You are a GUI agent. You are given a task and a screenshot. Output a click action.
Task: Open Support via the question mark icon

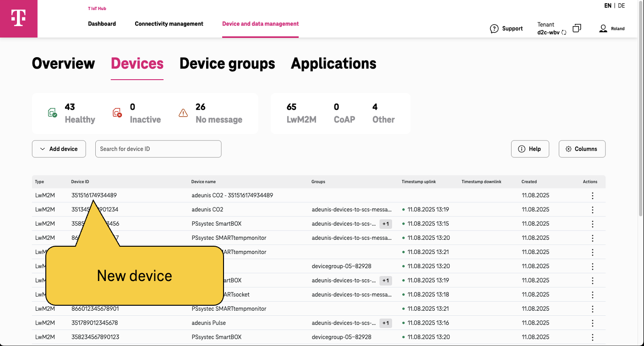(x=494, y=28)
